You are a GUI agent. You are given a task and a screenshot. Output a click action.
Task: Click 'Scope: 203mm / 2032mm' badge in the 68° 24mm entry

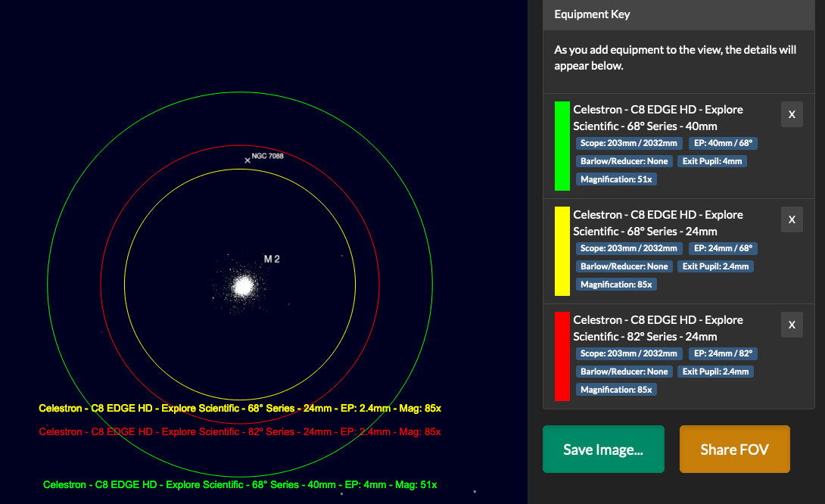point(629,248)
